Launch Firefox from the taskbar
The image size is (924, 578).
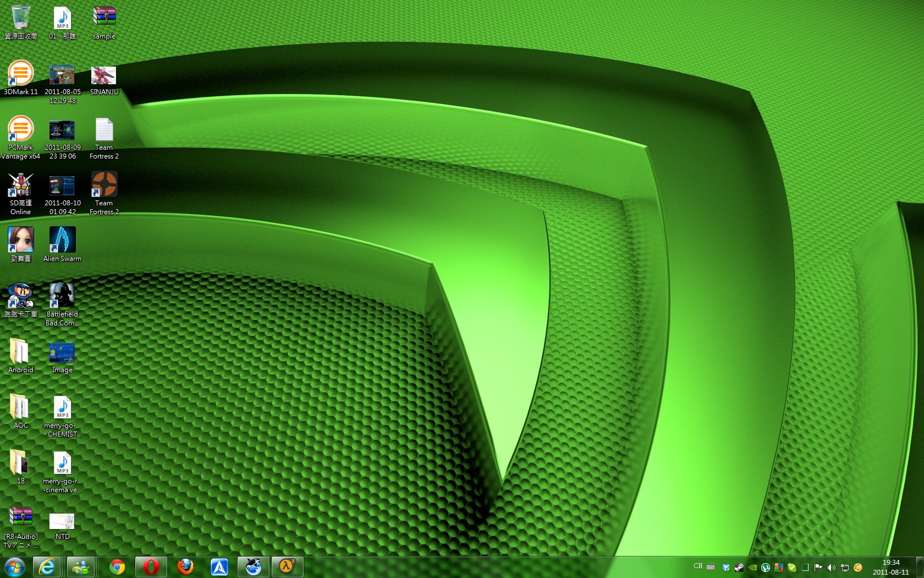pyautogui.click(x=185, y=567)
